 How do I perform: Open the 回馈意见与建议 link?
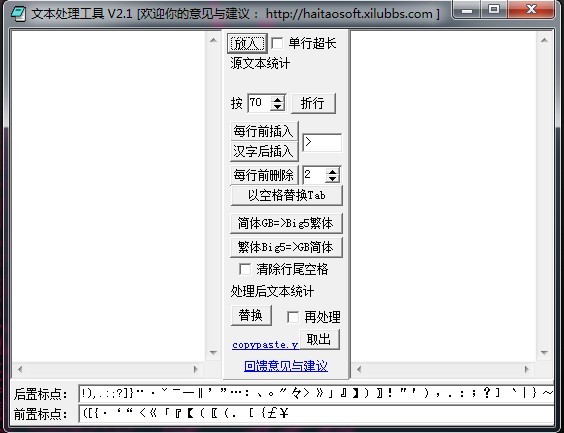[x=286, y=366]
